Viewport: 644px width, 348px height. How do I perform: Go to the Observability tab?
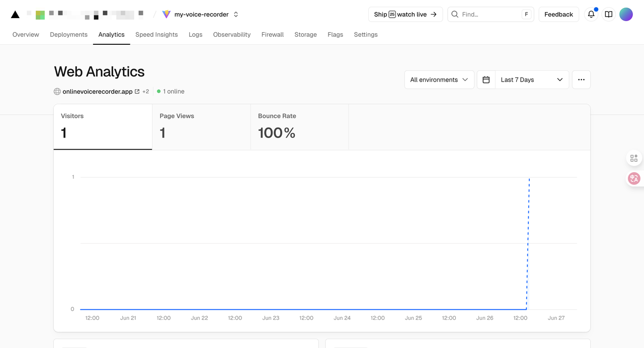[x=231, y=35]
